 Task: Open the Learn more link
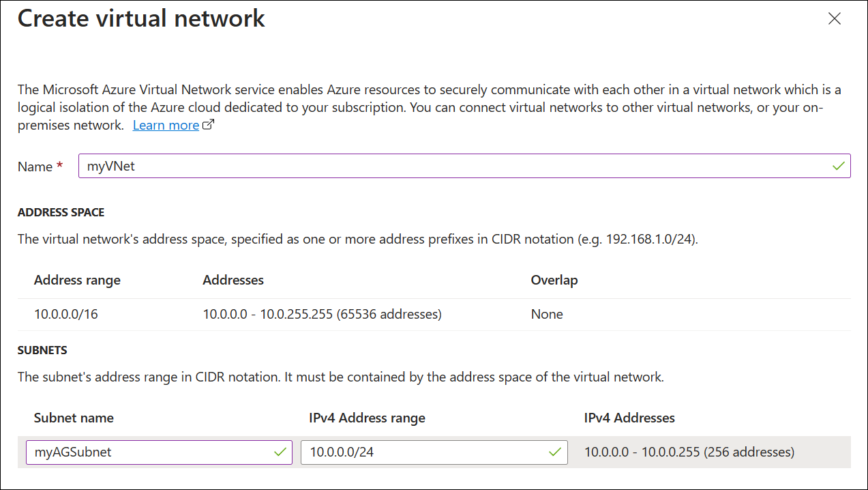166,124
